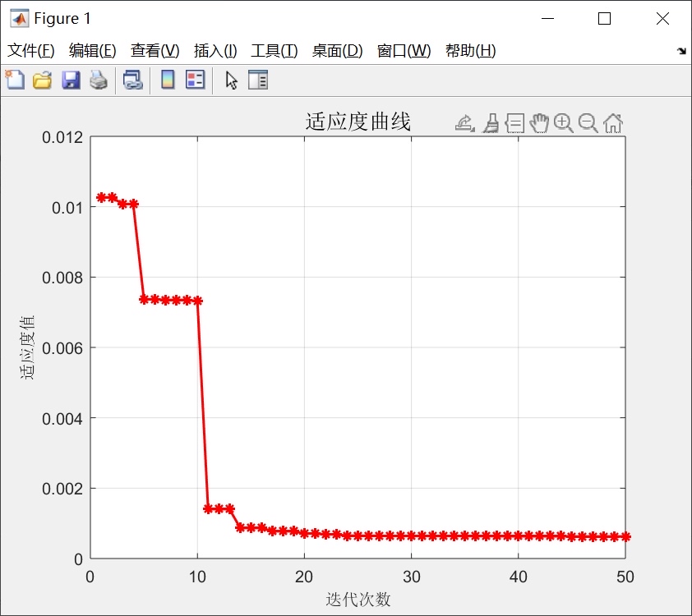Click y-axis tick label 0.006
The height and width of the screenshot is (616, 692).
point(62,348)
